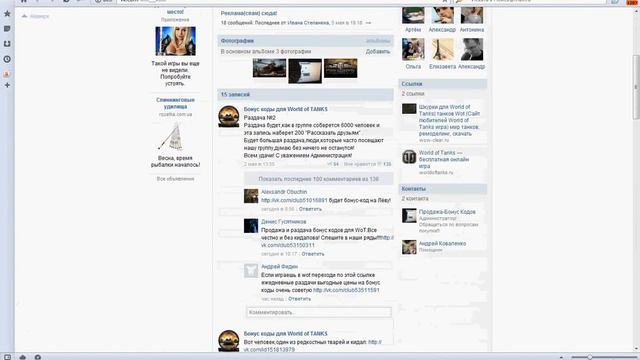Open Alexandr Obuchin's profile name
The height and width of the screenshot is (360, 640).
coord(284,192)
